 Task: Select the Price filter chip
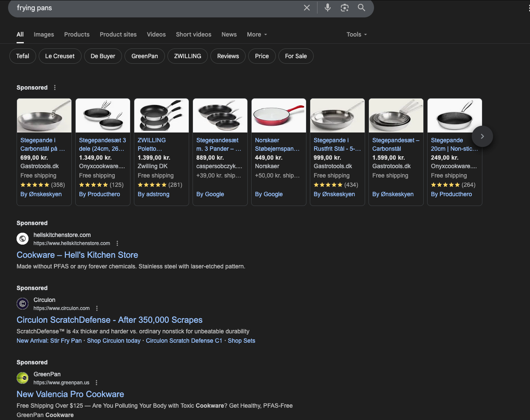pos(262,56)
